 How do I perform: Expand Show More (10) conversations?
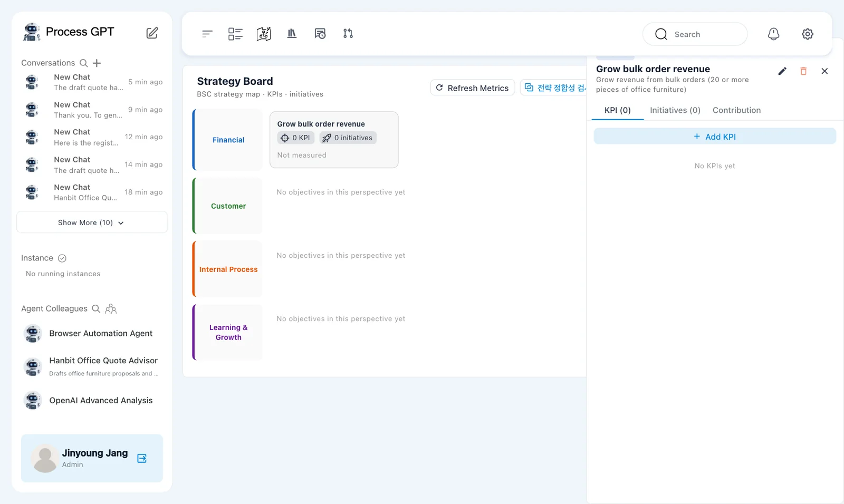[x=92, y=222]
